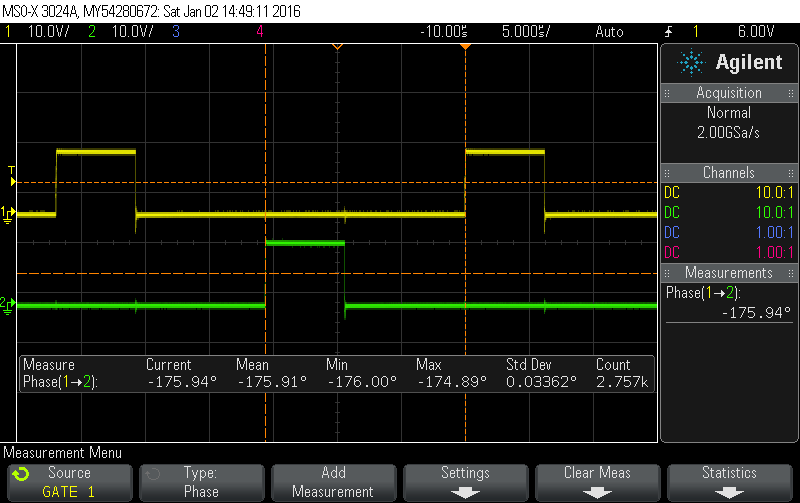
Task: Toggle channel 4 in the top bar
Action: click(x=260, y=31)
